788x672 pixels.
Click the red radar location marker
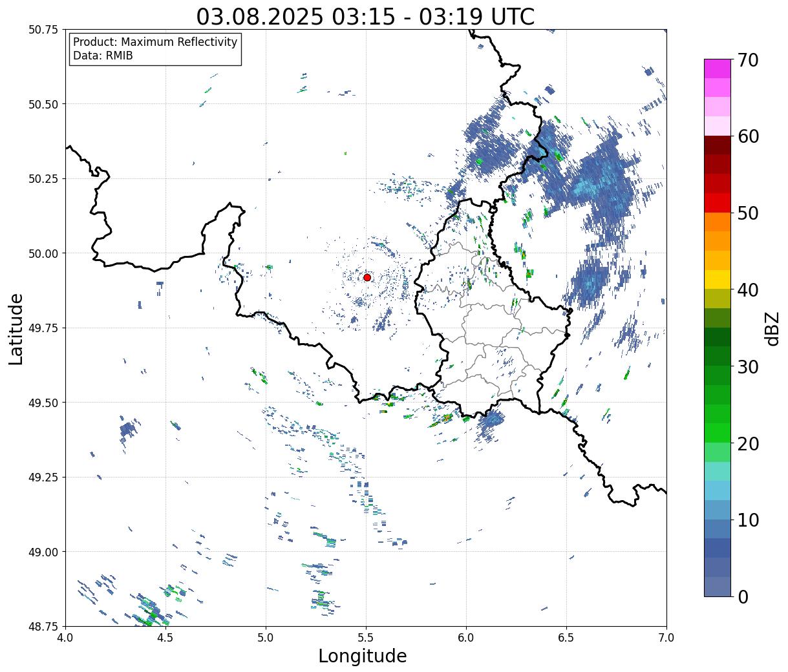coord(367,277)
